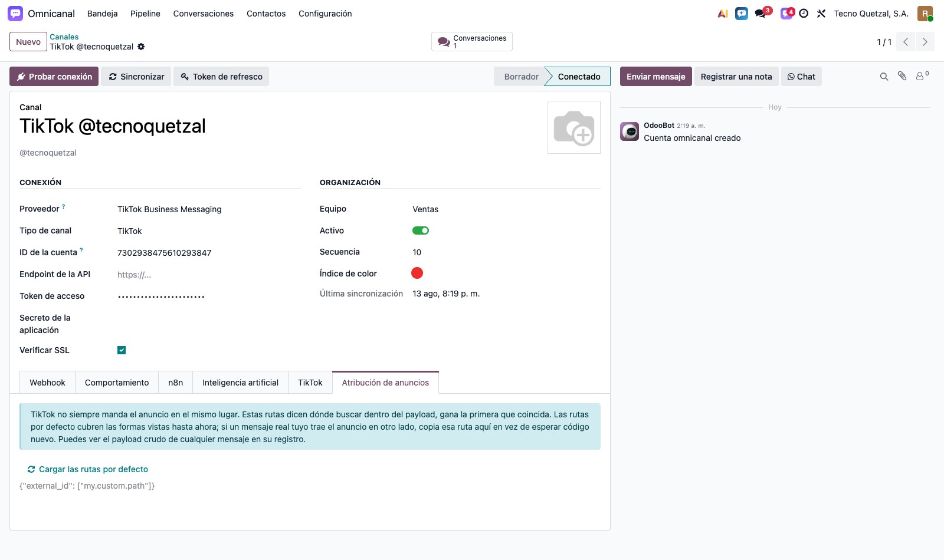Viewport: 944px width, 560px height.
Task: Switch to the n8n tab
Action: 176,383
